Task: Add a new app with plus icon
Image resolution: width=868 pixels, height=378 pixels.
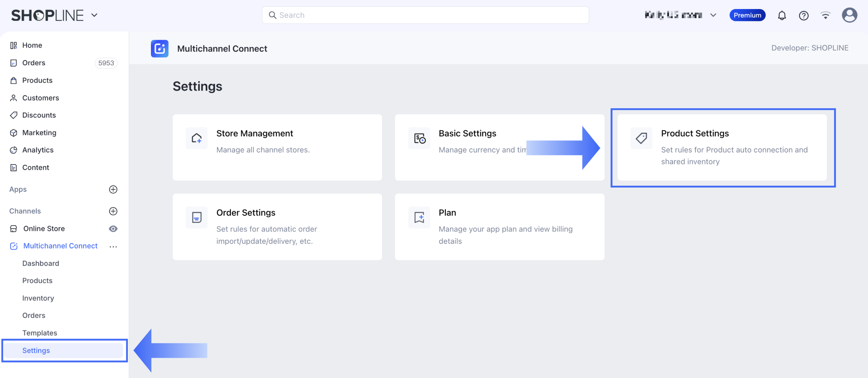Action: 113,189
